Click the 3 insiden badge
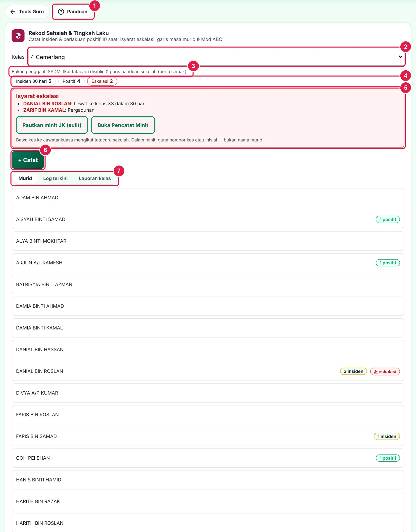 tap(353, 371)
